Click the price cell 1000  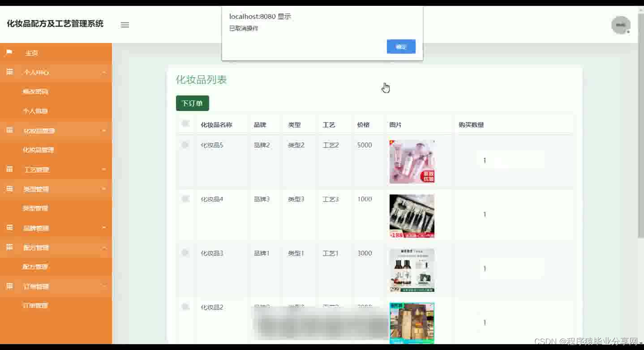pos(365,199)
